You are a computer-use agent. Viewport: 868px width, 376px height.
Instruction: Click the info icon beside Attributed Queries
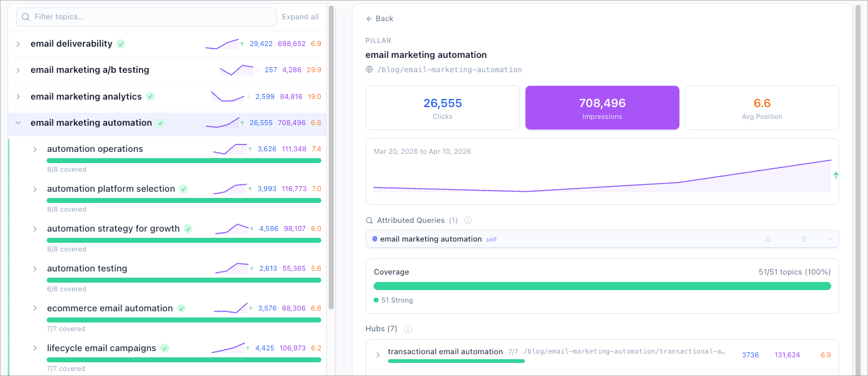[x=468, y=220]
